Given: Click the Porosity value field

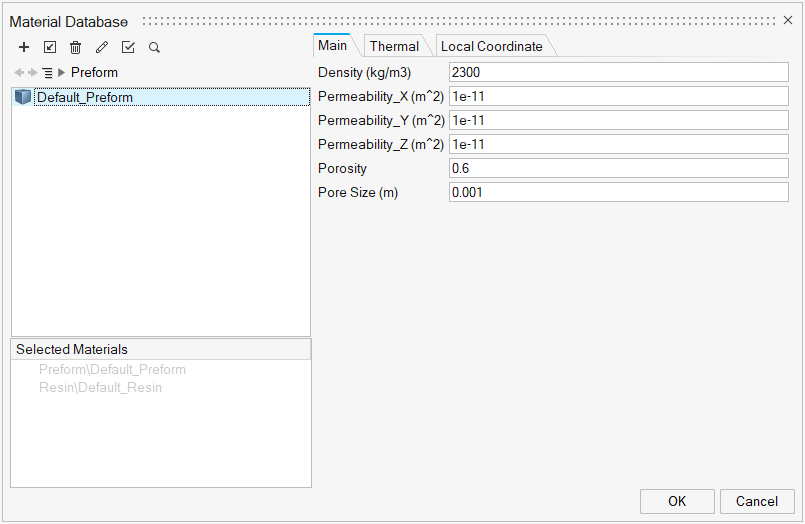Looking at the screenshot, I should [618, 168].
